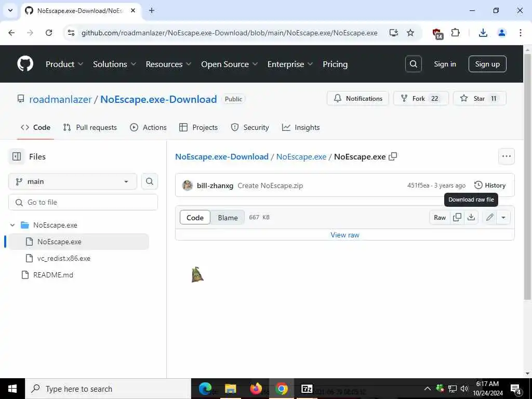Click the pencil edit file icon

pos(489,218)
